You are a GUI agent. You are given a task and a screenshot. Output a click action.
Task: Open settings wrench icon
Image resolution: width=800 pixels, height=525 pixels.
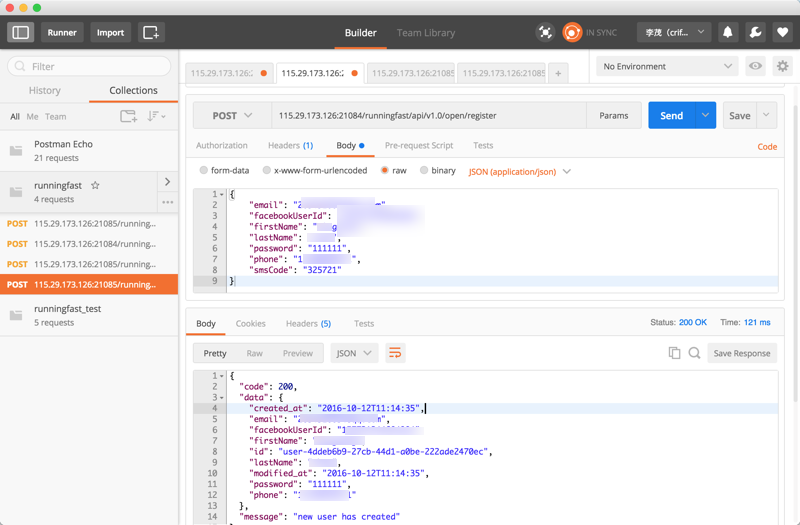[x=755, y=32]
